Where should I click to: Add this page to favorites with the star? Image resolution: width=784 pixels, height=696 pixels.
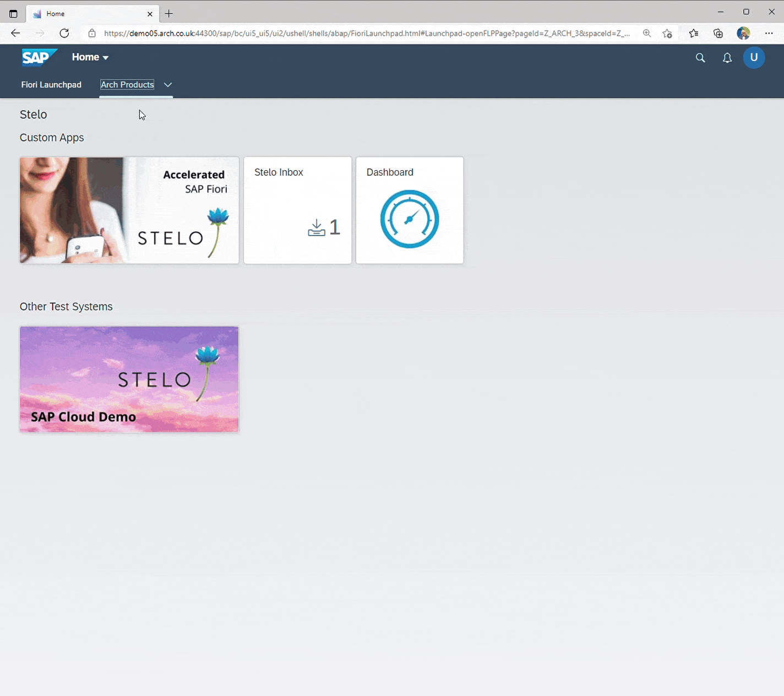tap(667, 33)
